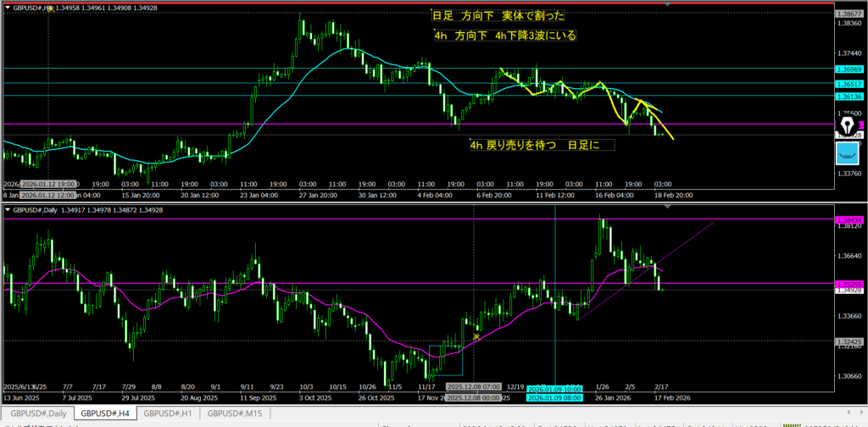Click the yellow cross marker on the Daily chart

[x=476, y=336]
